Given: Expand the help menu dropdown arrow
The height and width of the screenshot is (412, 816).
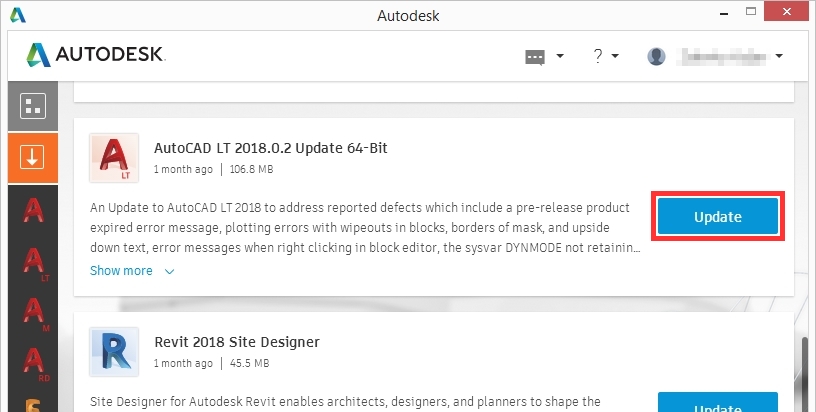Looking at the screenshot, I should 615,56.
